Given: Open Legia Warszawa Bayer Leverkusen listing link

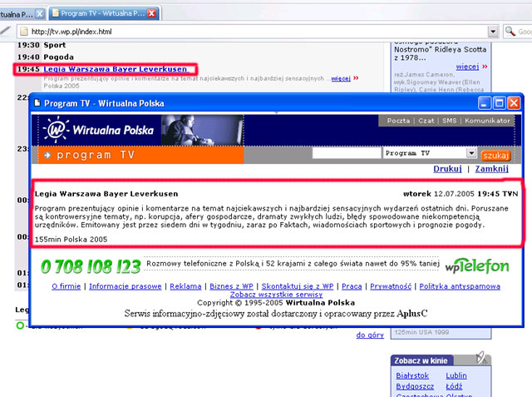Looking at the screenshot, I should click(116, 69).
